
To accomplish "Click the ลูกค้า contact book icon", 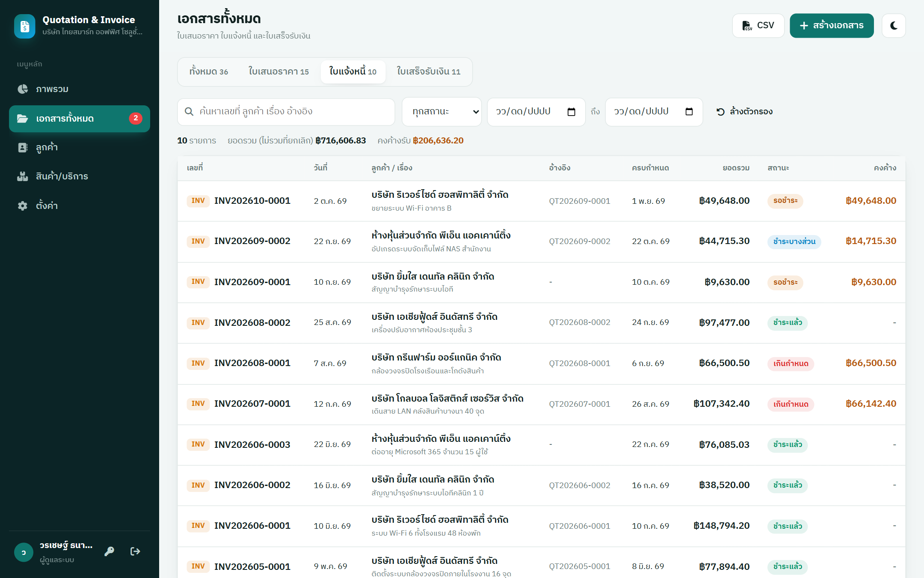I will [x=23, y=147].
